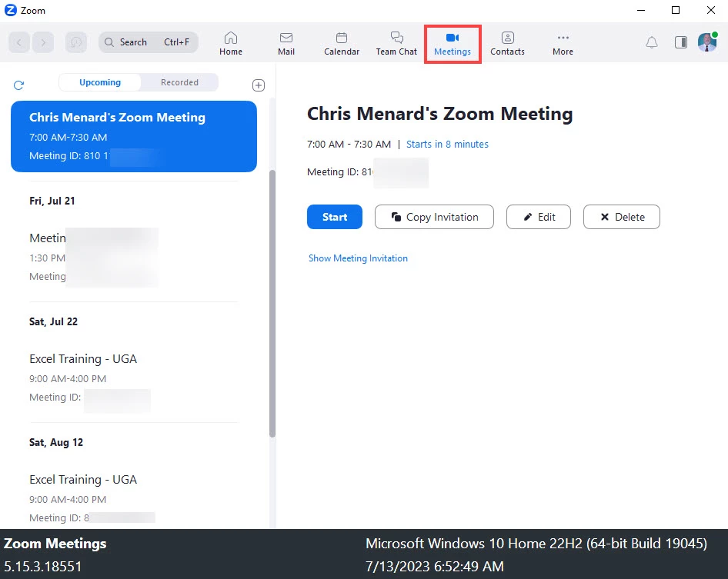Open the Home tab
The height and width of the screenshot is (579, 728).
(x=231, y=44)
